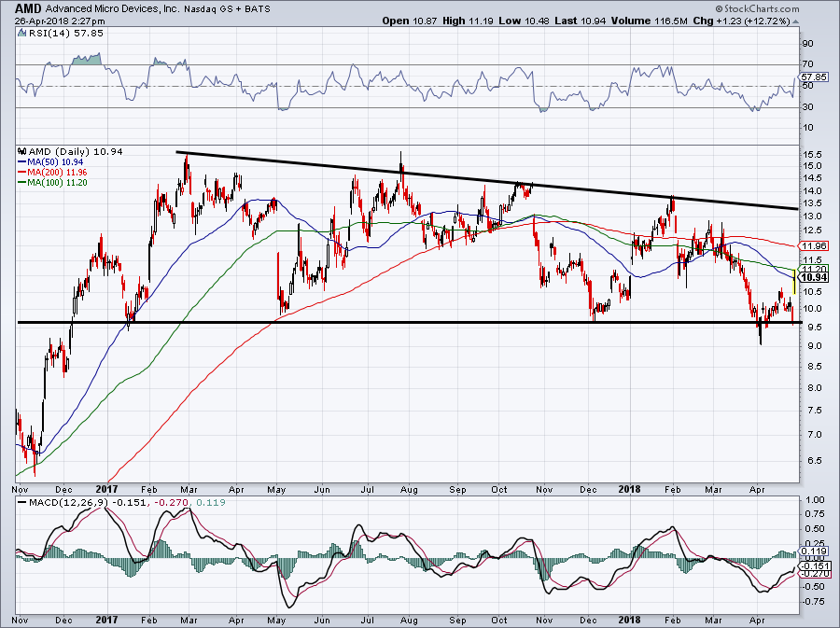Click Sep on the MACD panel date axis

(x=457, y=621)
